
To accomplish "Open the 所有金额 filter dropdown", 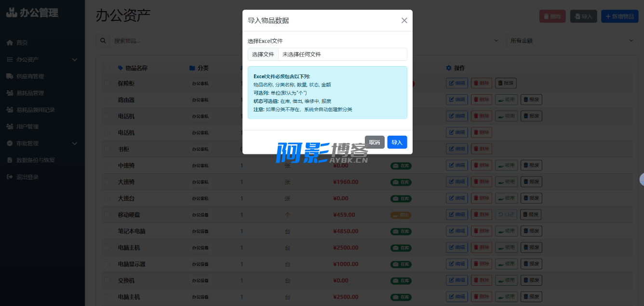I will tap(571, 41).
